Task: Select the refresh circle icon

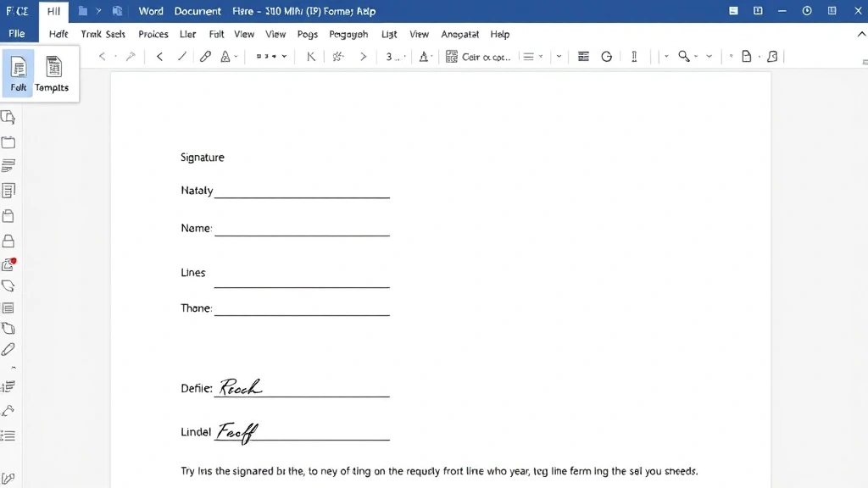Action: click(x=606, y=56)
